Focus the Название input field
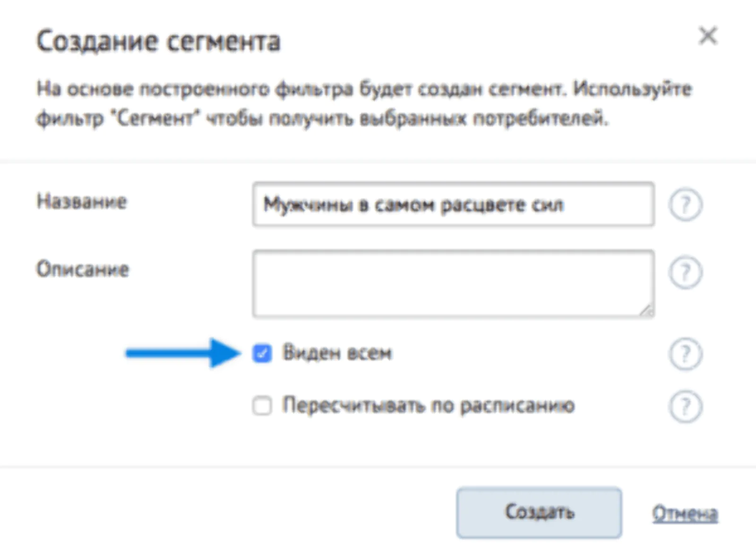 tap(454, 205)
